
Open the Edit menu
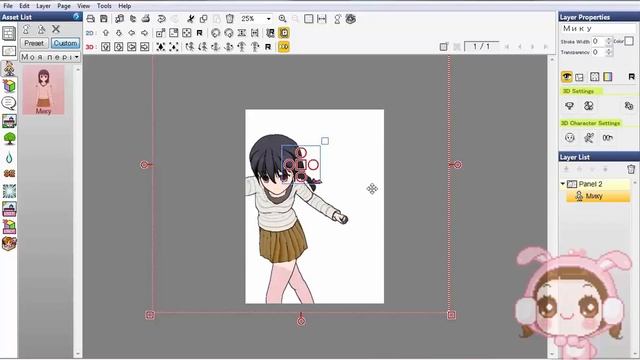click(24, 6)
